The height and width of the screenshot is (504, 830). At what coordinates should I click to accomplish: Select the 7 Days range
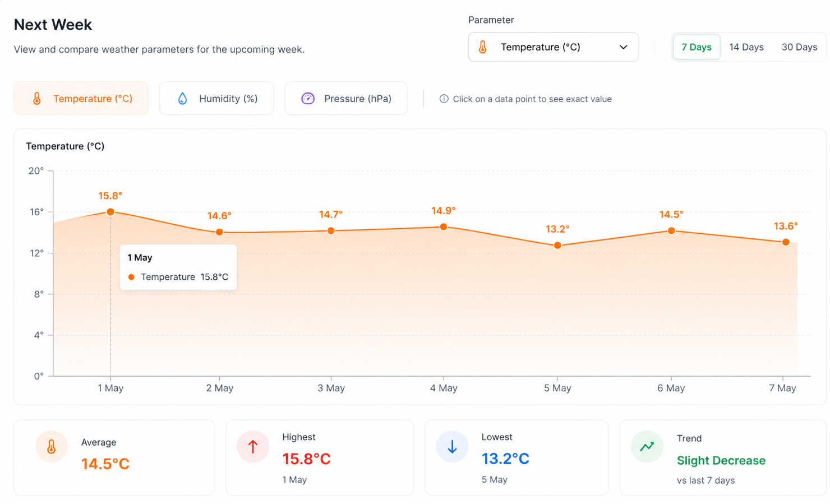(697, 47)
